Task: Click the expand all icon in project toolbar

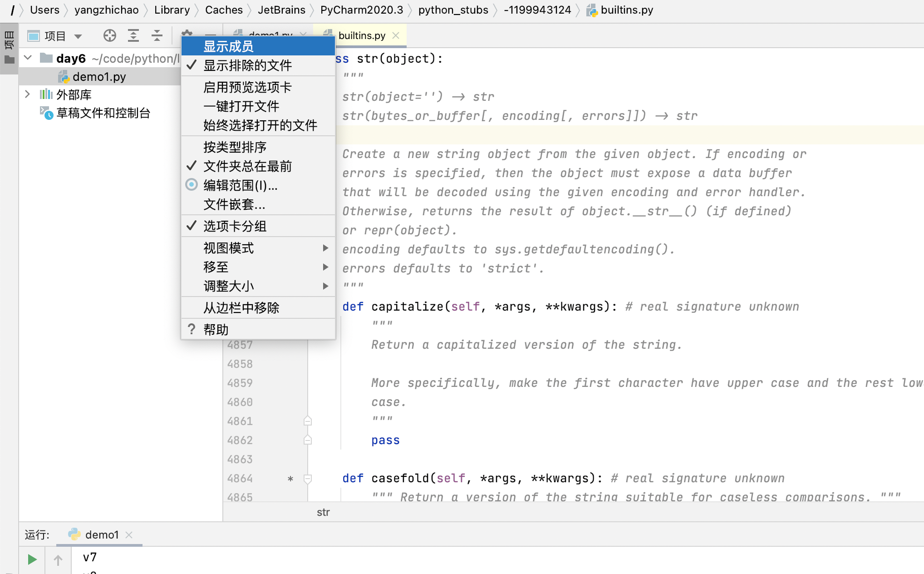Action: (x=133, y=35)
